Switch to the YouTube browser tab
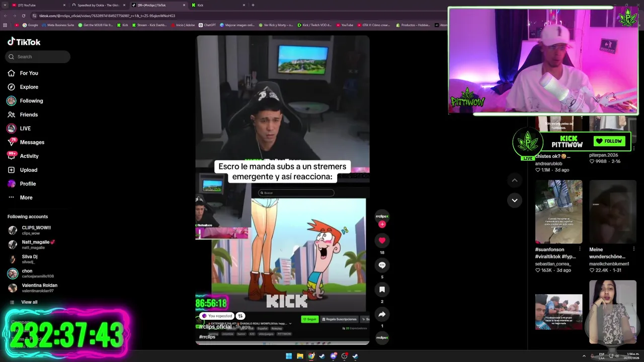 38,5
